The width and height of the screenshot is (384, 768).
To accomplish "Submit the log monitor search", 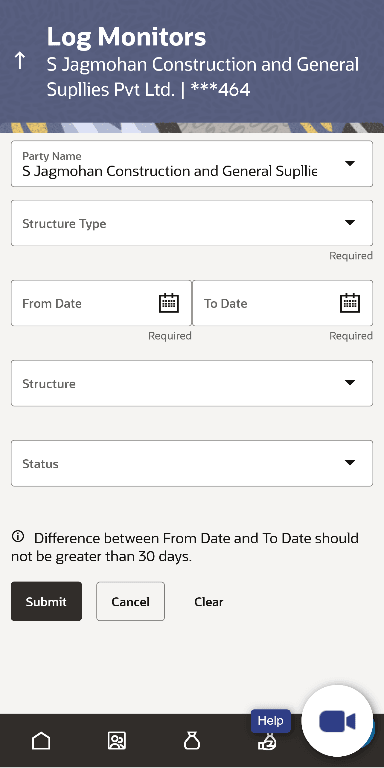I will click(x=47, y=601).
